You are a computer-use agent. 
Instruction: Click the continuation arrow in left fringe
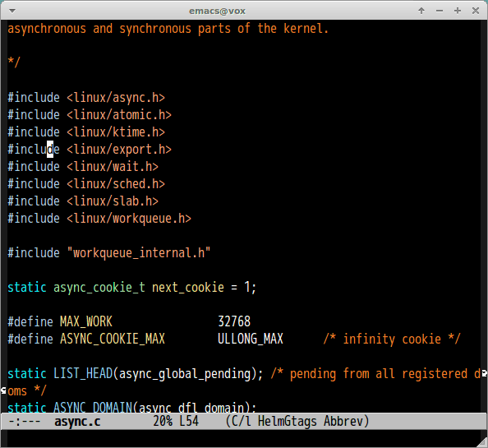[x=3, y=390]
